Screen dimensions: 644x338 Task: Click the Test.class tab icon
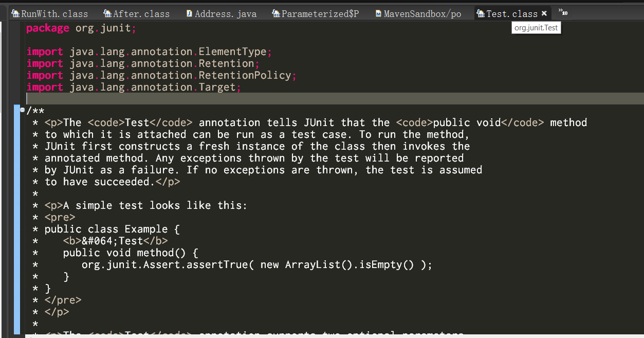point(481,13)
